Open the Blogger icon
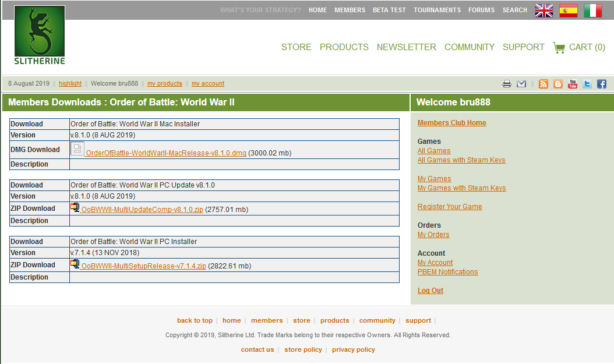The width and height of the screenshot is (614, 364). (558, 84)
